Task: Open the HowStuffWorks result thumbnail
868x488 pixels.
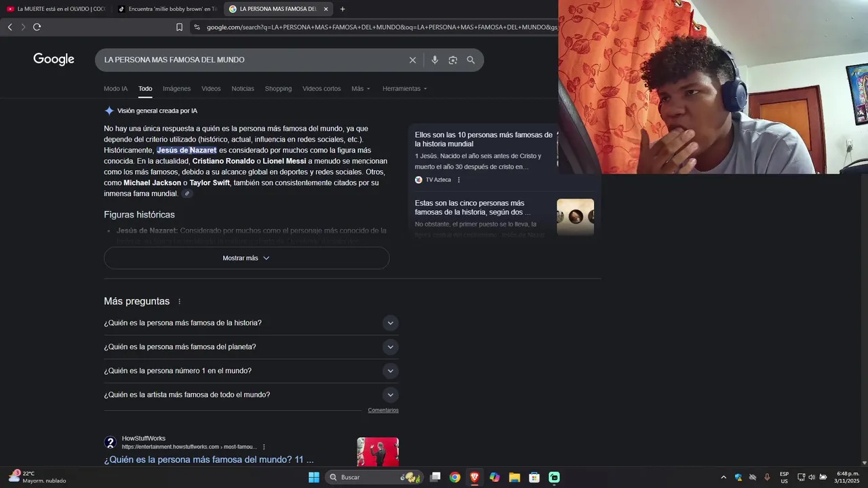Action: point(378,451)
